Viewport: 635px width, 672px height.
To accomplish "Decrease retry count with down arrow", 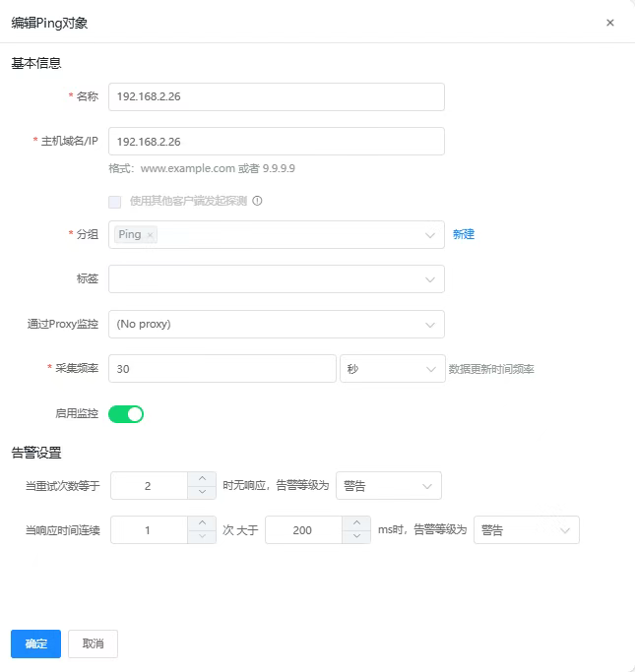I will (202, 492).
